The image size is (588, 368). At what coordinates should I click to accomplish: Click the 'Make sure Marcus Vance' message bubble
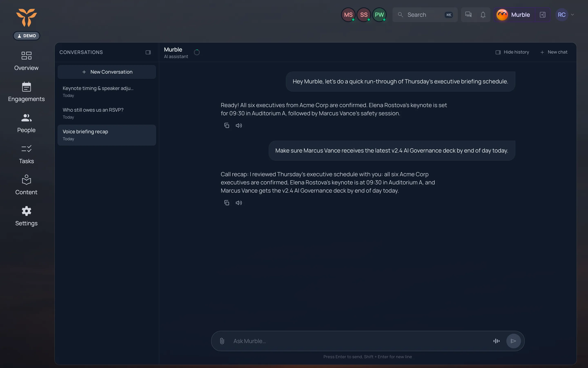(x=392, y=151)
